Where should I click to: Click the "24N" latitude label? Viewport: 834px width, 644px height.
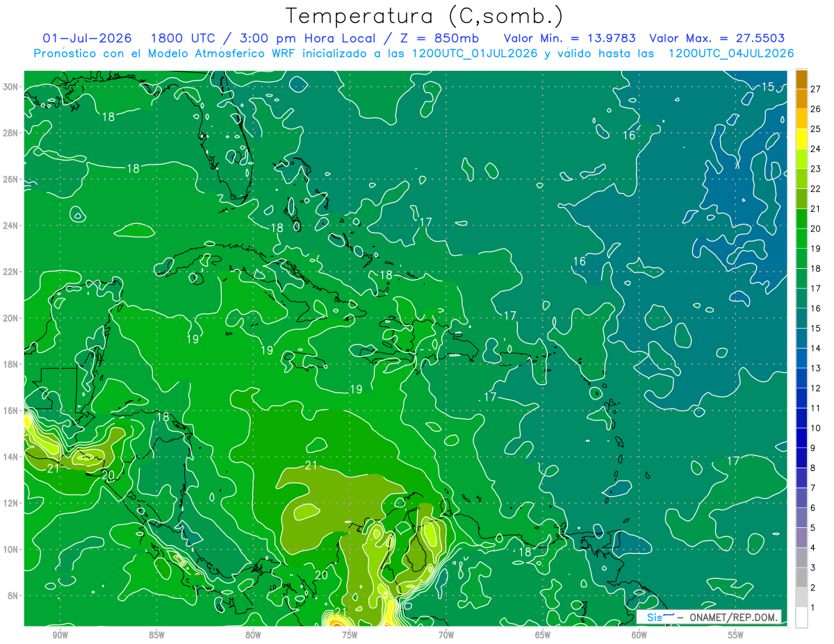pos(12,226)
